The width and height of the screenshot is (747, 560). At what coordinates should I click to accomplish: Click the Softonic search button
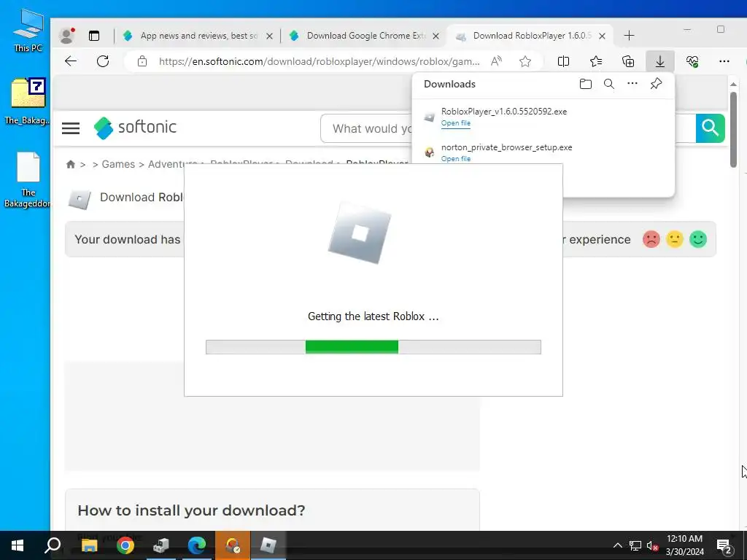pos(711,128)
